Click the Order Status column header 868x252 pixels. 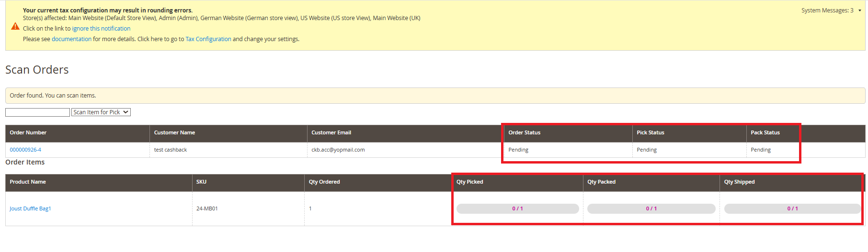(x=524, y=133)
